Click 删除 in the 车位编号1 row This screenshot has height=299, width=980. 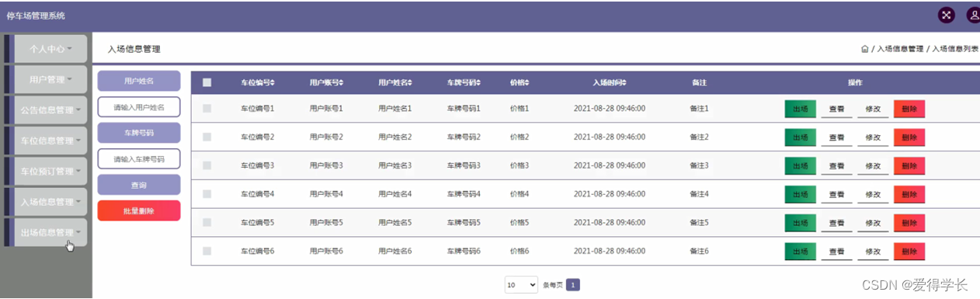909,109
